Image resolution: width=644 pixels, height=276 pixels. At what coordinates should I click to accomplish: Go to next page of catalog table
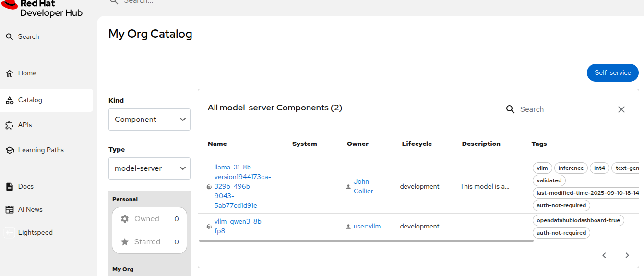point(627,255)
